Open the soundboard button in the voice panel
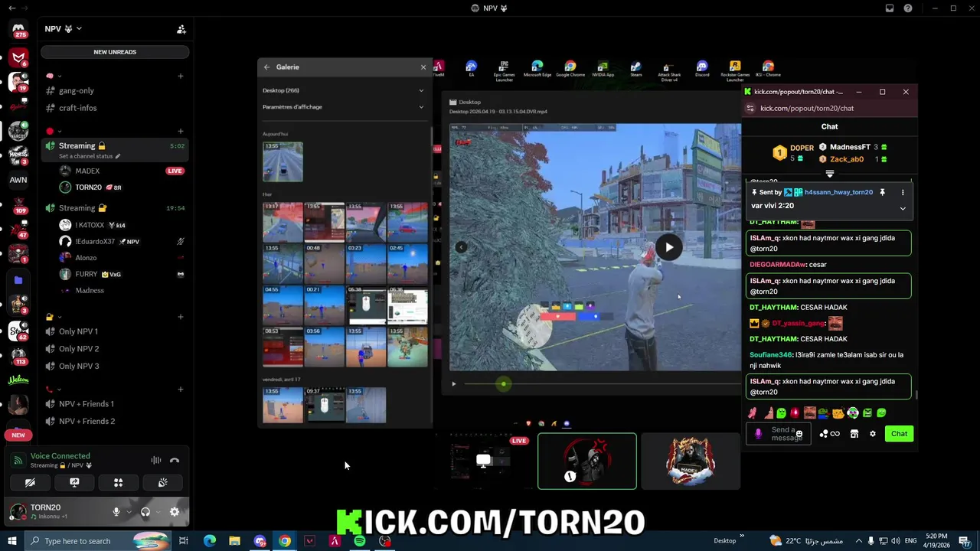980x551 pixels. (x=163, y=483)
